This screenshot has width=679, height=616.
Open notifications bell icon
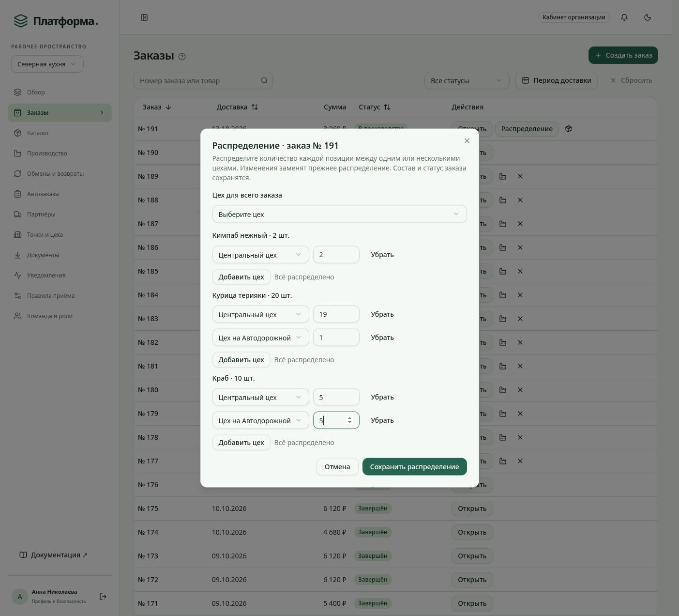(x=624, y=17)
